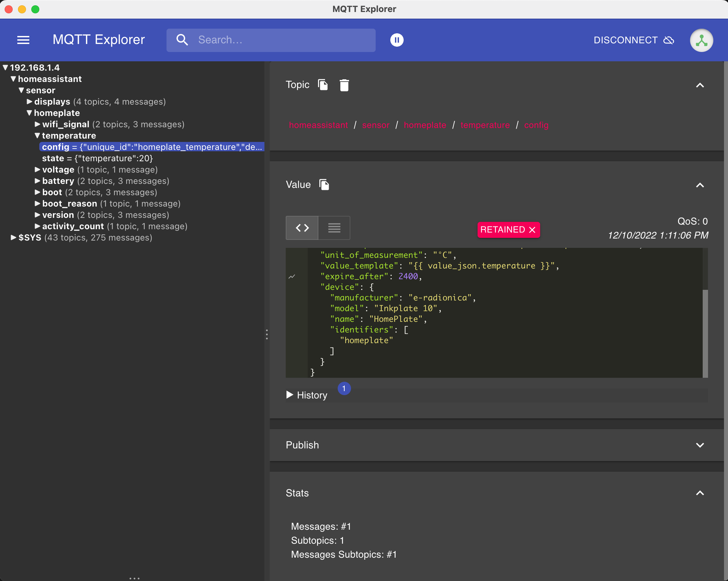Expand the wifi_signal tree node

38,124
